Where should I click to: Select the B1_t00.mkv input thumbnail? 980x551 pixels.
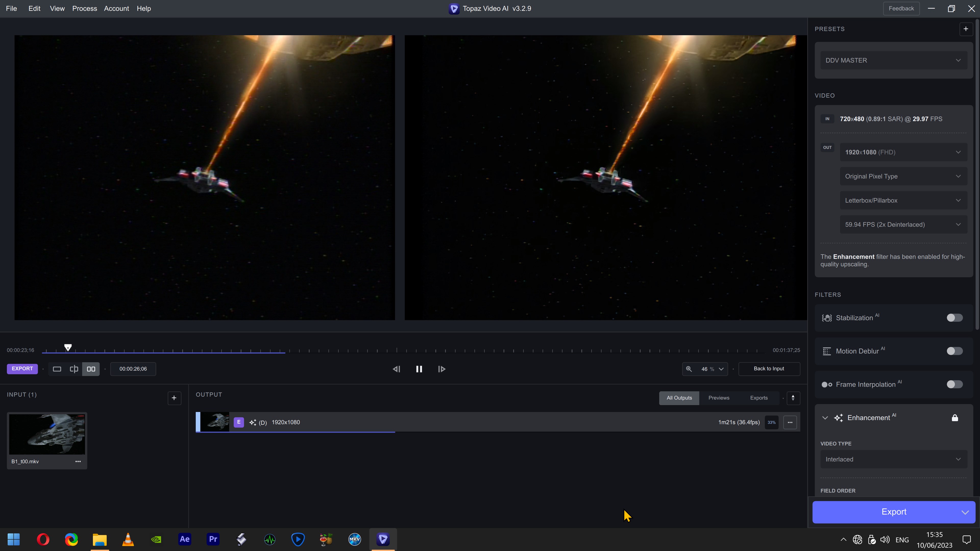(47, 434)
